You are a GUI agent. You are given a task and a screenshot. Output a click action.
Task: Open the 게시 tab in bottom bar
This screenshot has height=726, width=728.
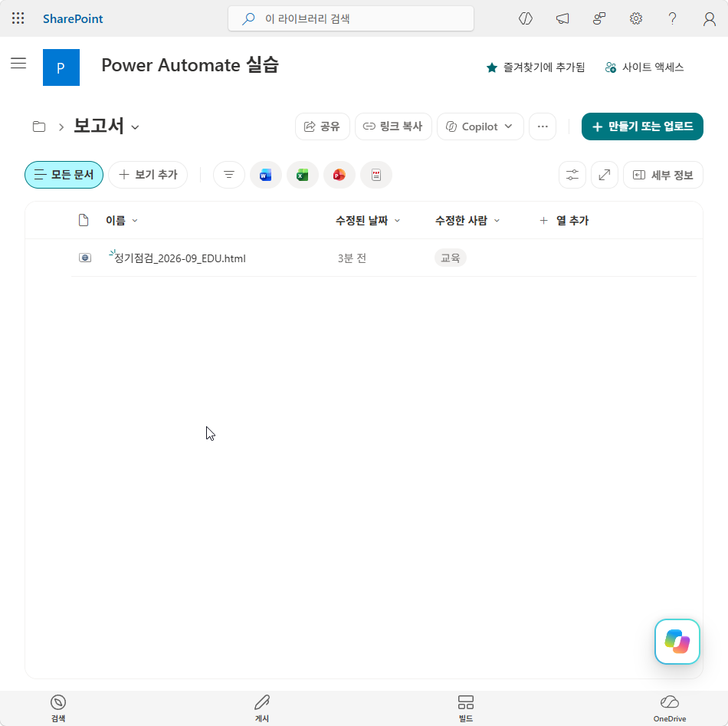click(x=262, y=708)
